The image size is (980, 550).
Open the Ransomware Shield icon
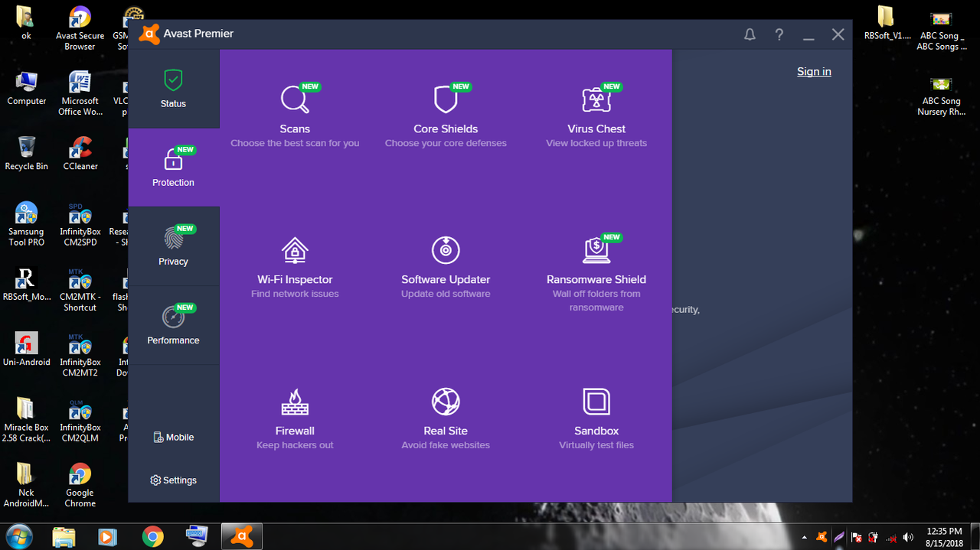coord(596,250)
